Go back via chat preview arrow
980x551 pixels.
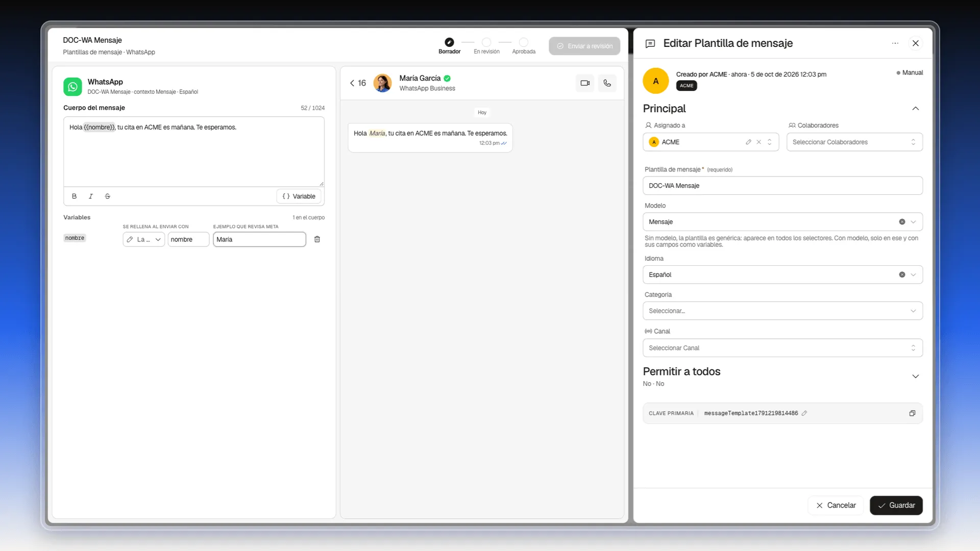[352, 83]
